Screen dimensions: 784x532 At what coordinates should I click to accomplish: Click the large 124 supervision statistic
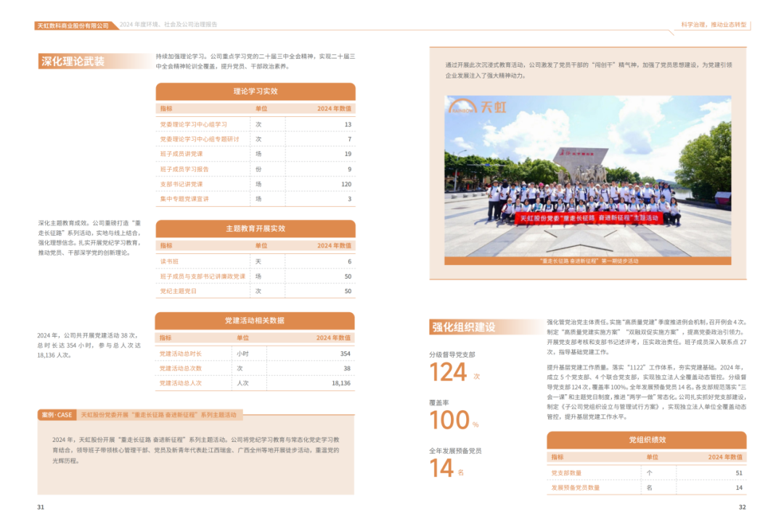pos(448,372)
